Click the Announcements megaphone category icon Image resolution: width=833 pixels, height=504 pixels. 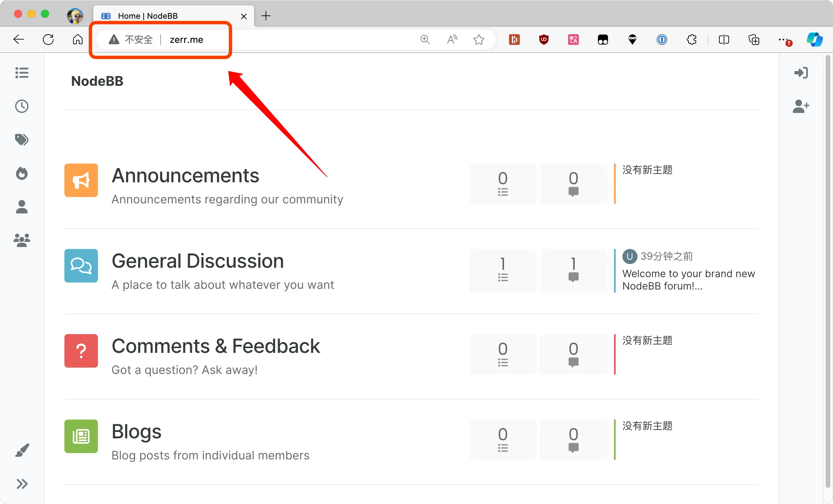point(81,180)
